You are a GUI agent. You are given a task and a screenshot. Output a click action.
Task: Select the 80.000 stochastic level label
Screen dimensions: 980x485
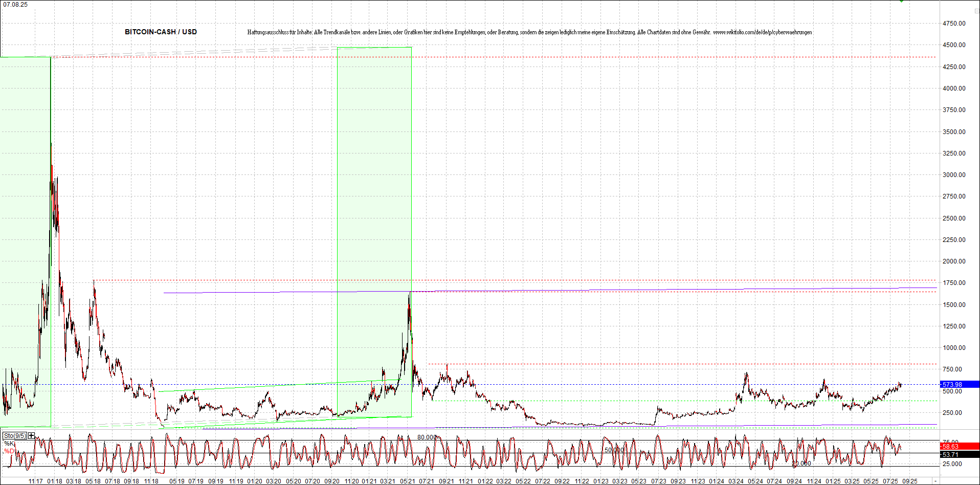(427, 437)
